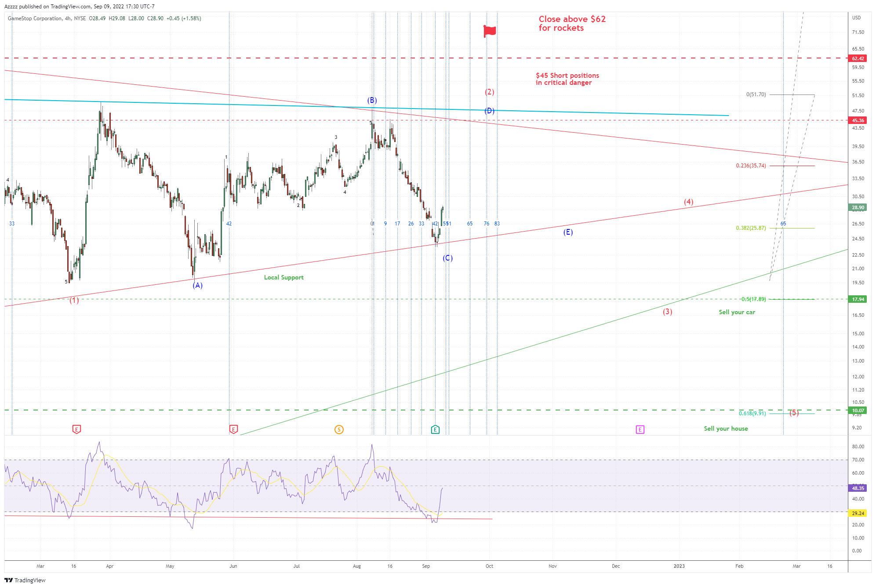Click the 'Local Support' text label
The width and height of the screenshot is (876, 588).
(284, 277)
